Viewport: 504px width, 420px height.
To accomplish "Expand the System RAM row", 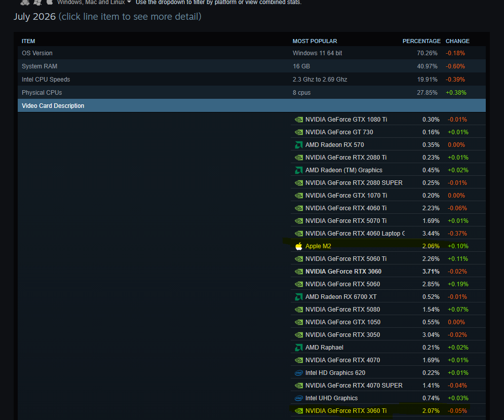I will point(252,66).
